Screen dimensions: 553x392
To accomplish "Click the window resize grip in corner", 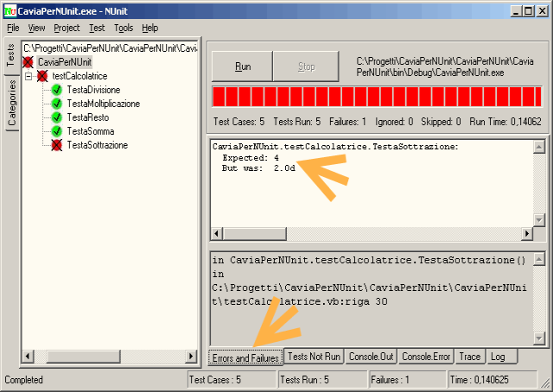I will coord(545,384).
